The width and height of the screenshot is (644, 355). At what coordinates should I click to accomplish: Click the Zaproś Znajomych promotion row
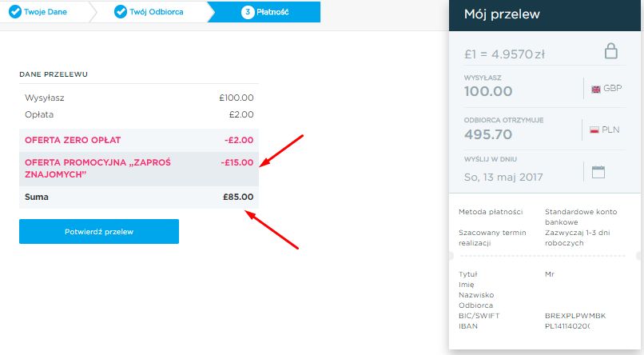(139, 169)
